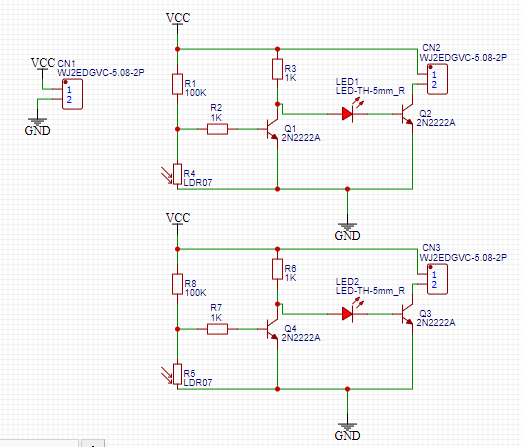521x447 pixels.
Task: Click the R1 designator label
Action: [x=190, y=83]
